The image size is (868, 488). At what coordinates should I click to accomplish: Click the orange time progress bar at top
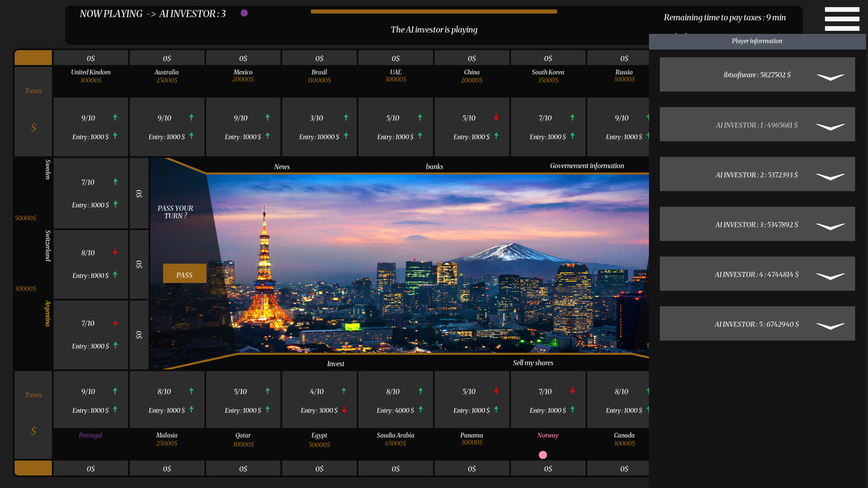(x=434, y=11)
